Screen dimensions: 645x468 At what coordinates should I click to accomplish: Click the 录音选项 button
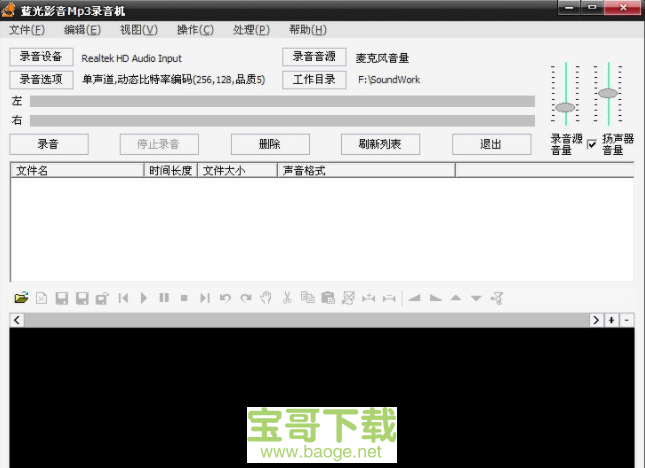41,80
